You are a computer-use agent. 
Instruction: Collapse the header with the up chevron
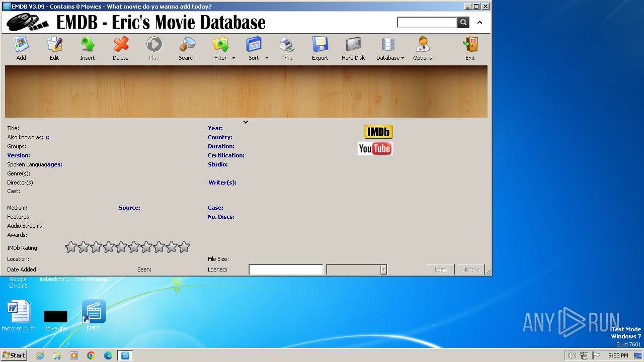tap(479, 22)
